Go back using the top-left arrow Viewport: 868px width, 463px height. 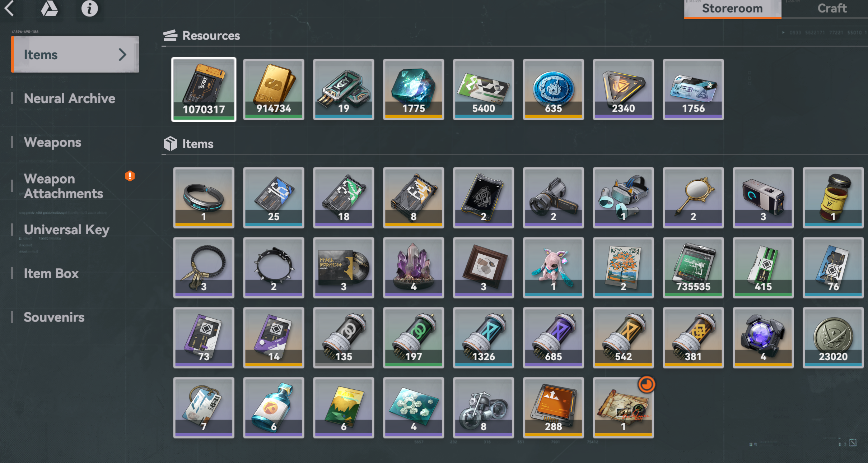[9, 8]
